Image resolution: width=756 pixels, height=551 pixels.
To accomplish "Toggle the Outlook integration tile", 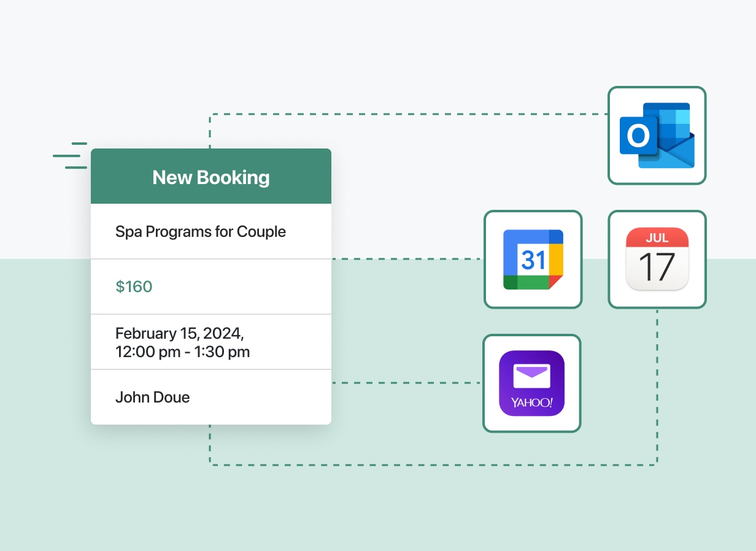I will (x=657, y=135).
